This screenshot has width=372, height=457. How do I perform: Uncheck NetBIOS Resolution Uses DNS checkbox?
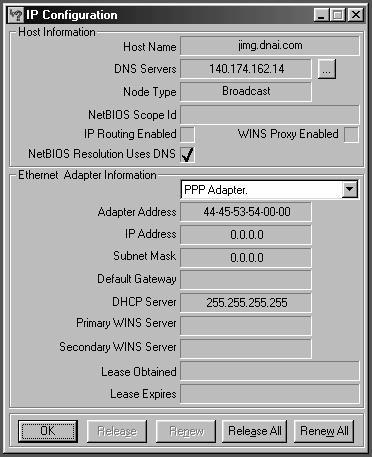[187, 154]
